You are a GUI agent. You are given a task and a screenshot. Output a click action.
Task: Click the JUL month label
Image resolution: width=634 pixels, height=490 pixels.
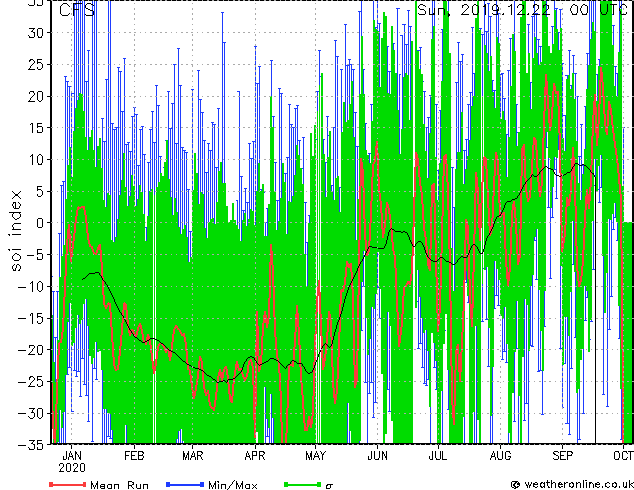438,456
